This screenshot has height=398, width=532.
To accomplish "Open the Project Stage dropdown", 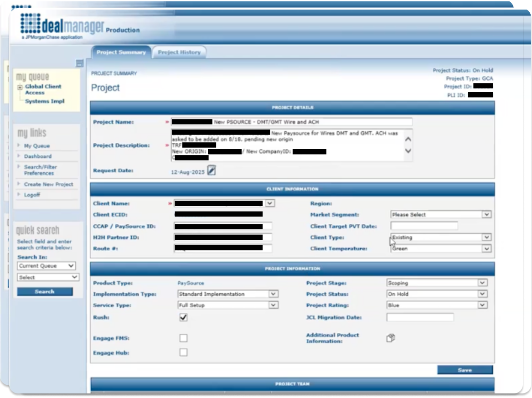I will [437, 283].
